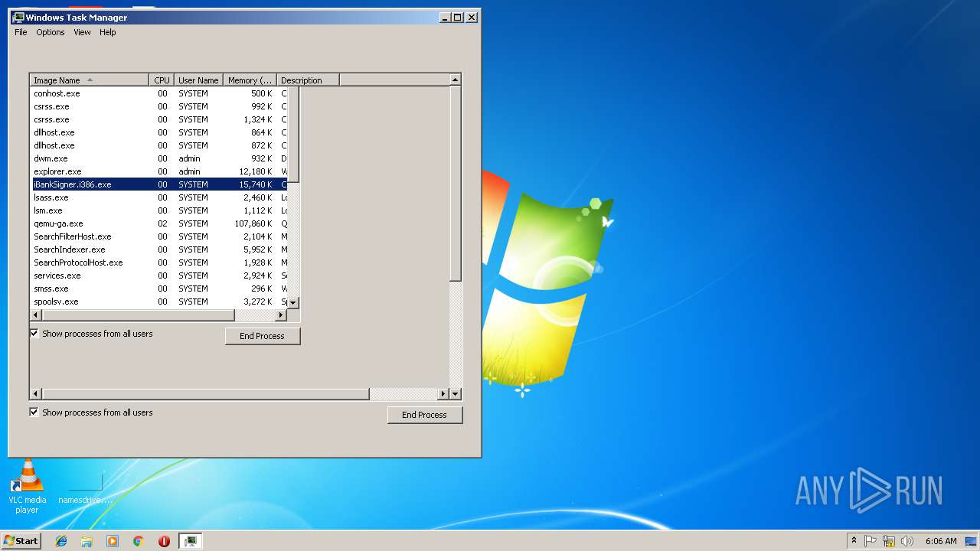Click the inner list scroll-right arrow
The height and width of the screenshot is (551, 980).
(x=281, y=315)
